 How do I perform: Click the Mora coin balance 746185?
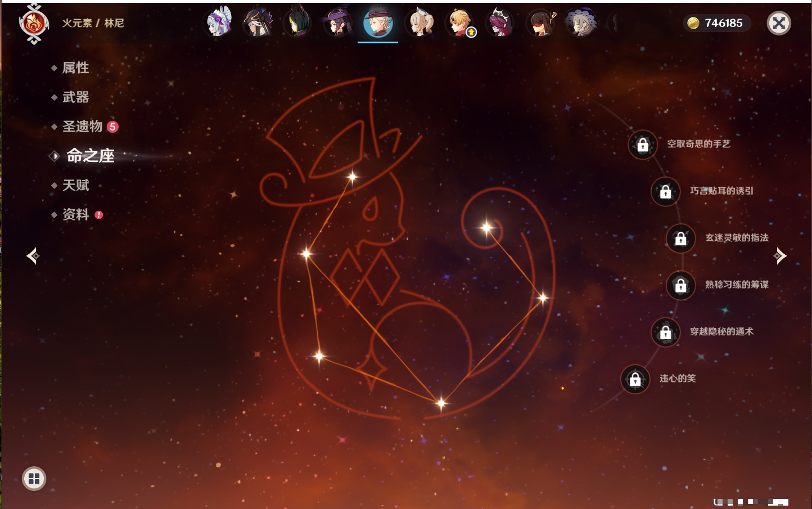coord(716,23)
